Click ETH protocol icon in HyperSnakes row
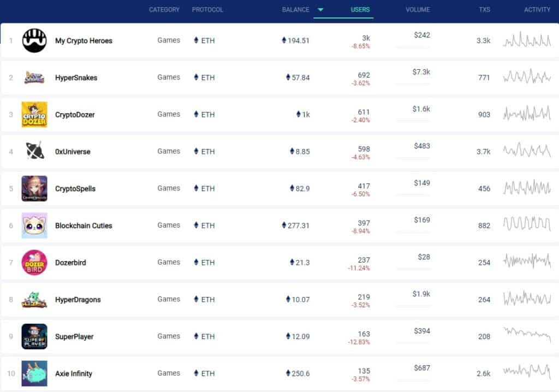The image size is (559, 392). [x=196, y=77]
